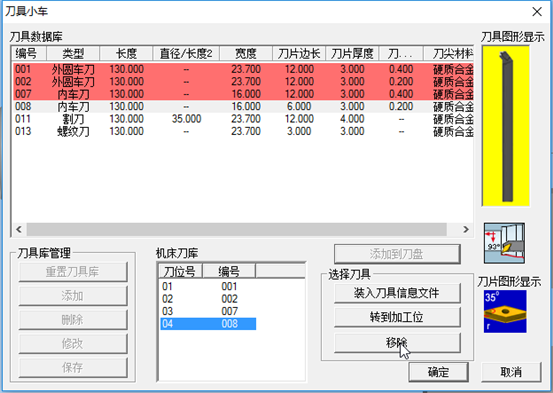Image resolution: width=553 pixels, height=393 pixels.
Task: Select tool 008 内车刀 row
Action: click(x=243, y=106)
